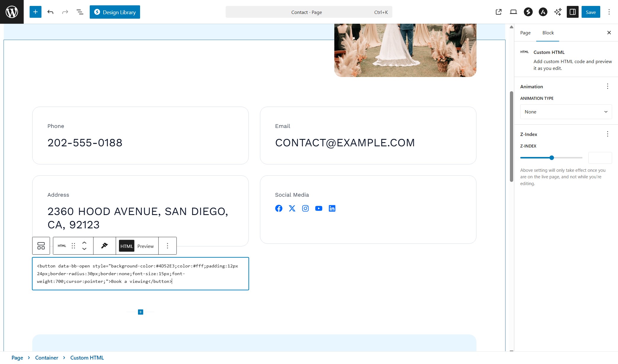Close the settings sidebar
This screenshot has width=618, height=364.
coord(609,33)
